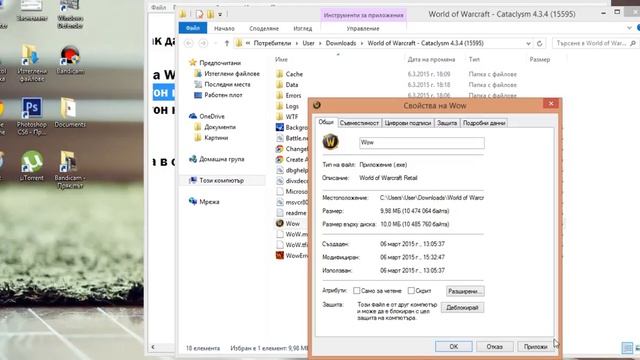The height and width of the screenshot is (360, 640).
Task: Switch to the Съвместимост tab
Action: tap(359, 123)
